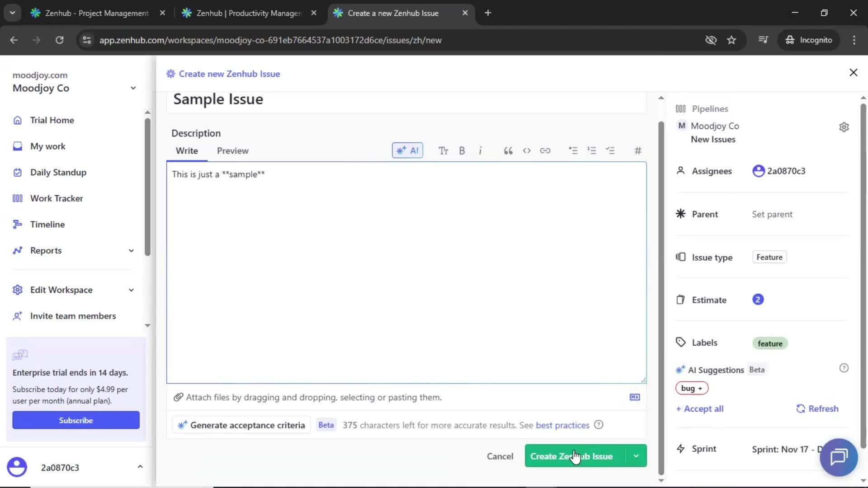The height and width of the screenshot is (488, 868).
Task: Toggle bold formatting in the description toolbar
Action: (462, 150)
